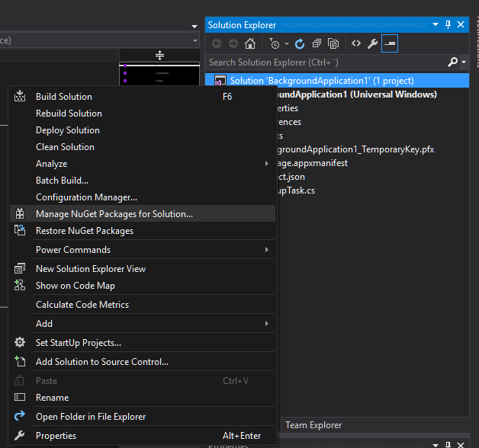This screenshot has width=479, height=448.
Task: Click the Set StartUp Projects gear icon
Action: pyautogui.click(x=20, y=342)
